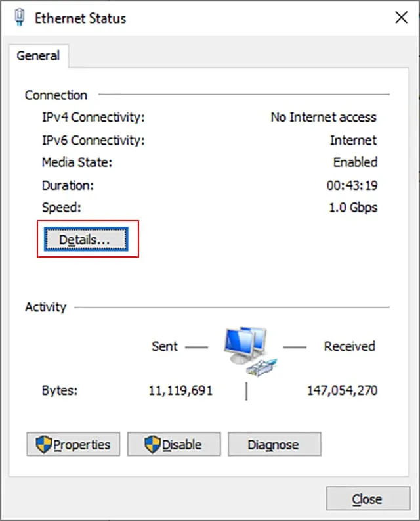Select the IPv4 Connectivity label

coord(93,118)
